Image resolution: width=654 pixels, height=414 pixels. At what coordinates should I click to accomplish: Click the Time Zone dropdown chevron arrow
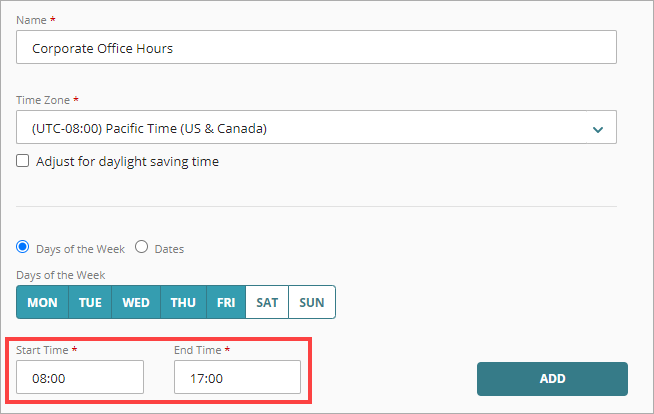(598, 129)
